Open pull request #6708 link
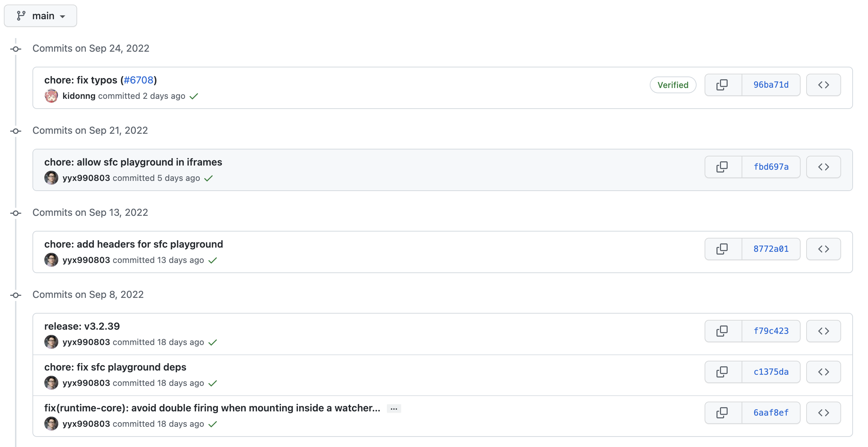The width and height of the screenshot is (868, 447). pyautogui.click(x=139, y=80)
